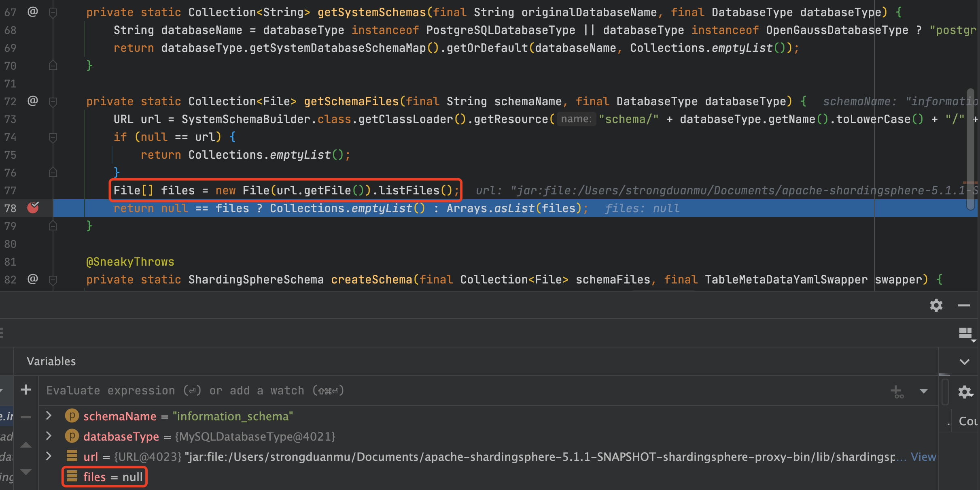Screen dimensions: 980x490
Task: Hide the debug tool window
Action: coord(963,305)
